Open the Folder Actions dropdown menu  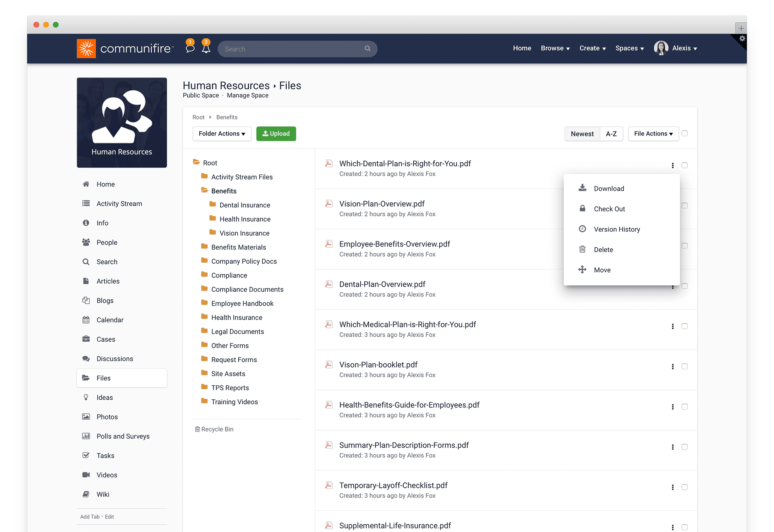click(222, 133)
